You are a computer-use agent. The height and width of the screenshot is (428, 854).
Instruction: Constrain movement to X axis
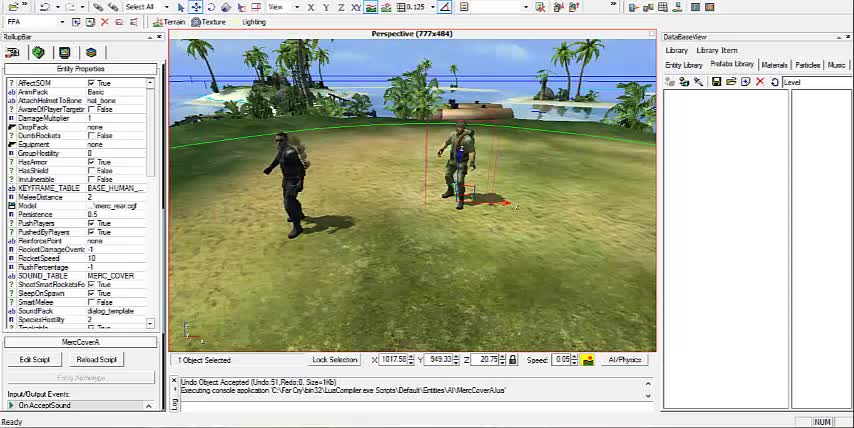click(311, 7)
